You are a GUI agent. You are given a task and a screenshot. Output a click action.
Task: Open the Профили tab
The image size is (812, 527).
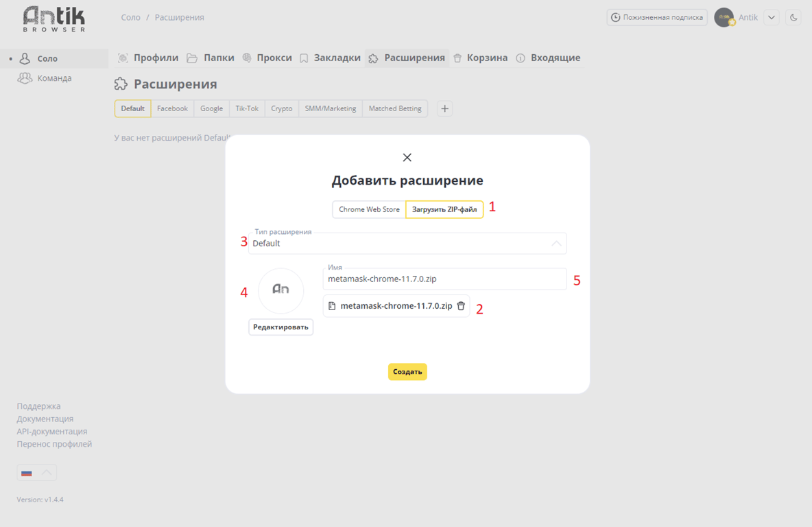coord(148,58)
